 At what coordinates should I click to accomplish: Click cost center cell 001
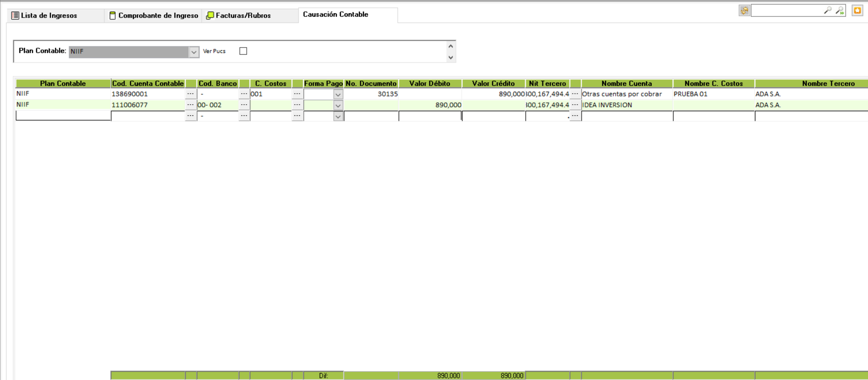(271, 94)
